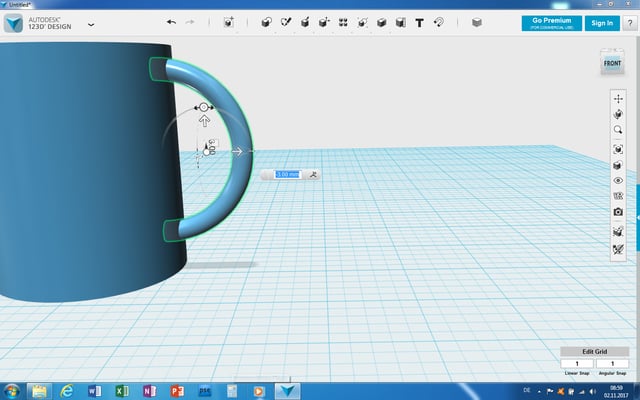Open the Sketch tool menu
Screen dimensions: 640x400
287,22
